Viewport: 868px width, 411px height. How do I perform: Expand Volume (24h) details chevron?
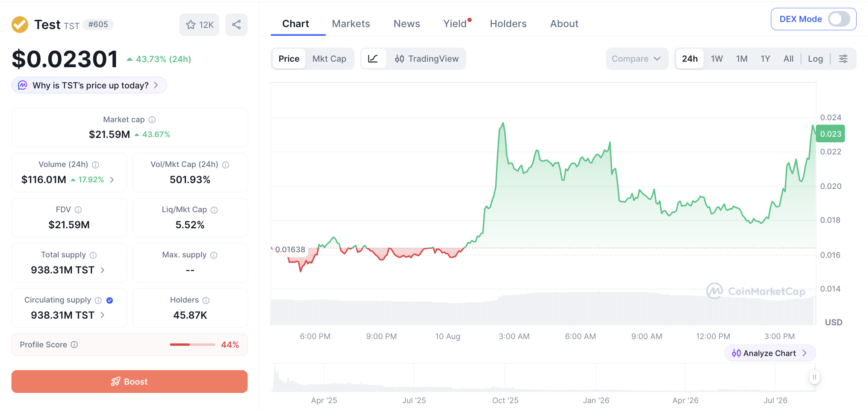112,180
